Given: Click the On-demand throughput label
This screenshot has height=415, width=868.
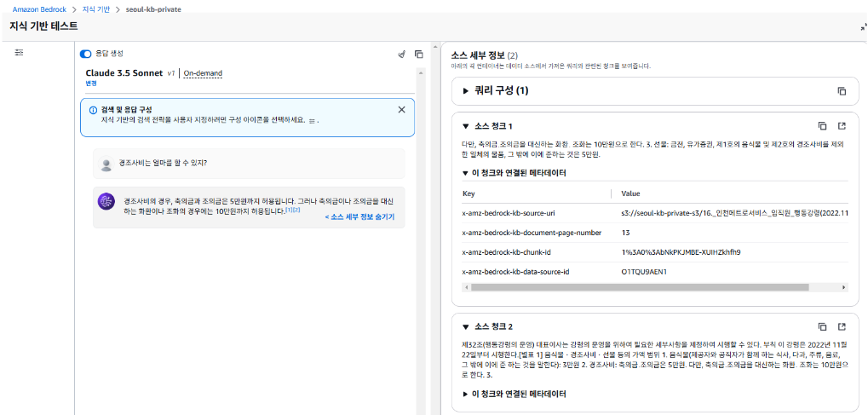Looking at the screenshot, I should pos(204,73).
